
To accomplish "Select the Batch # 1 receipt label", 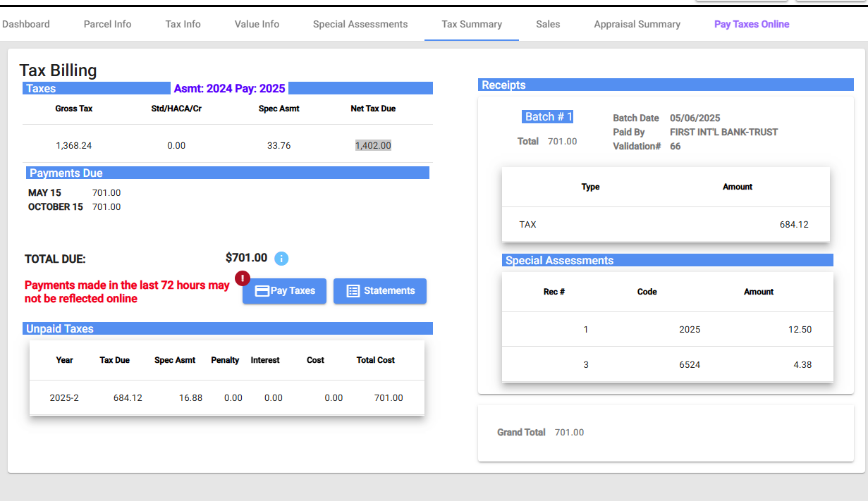I will click(x=549, y=117).
